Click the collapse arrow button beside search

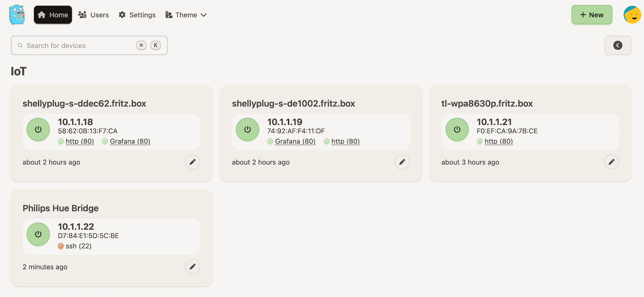click(617, 46)
